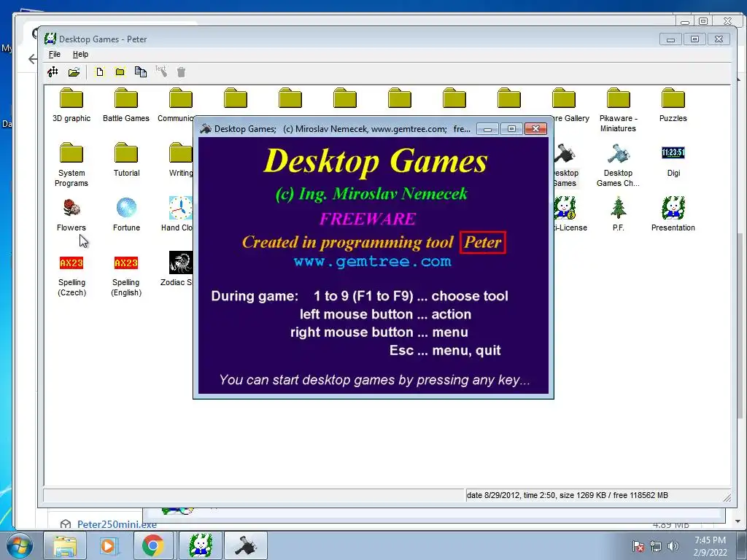This screenshot has height=560, width=747.
Task: Switch to Peter rabbit taskbar button
Action: (x=201, y=545)
